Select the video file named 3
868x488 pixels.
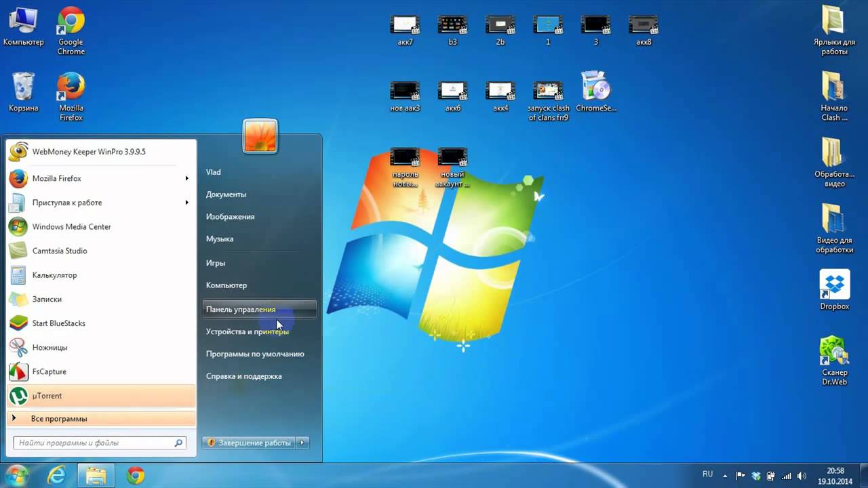tap(596, 30)
